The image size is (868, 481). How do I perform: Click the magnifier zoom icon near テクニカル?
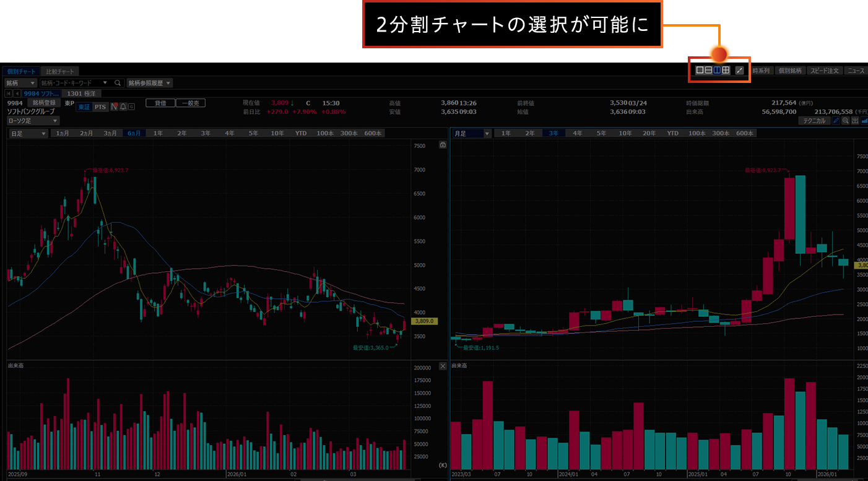click(x=845, y=121)
